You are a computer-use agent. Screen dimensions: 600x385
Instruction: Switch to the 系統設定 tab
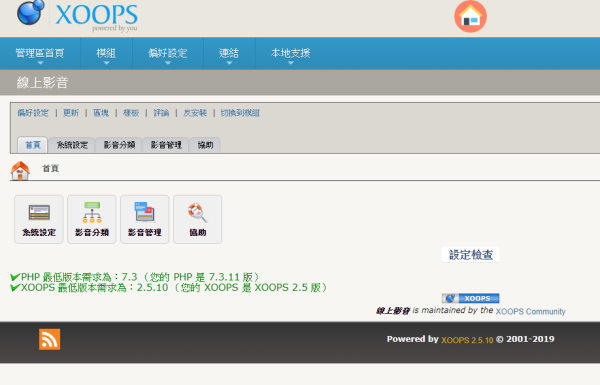pos(72,145)
